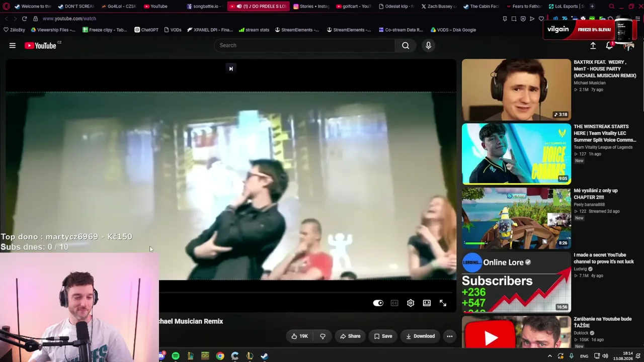
Task: Open the ad blocker shield icon
Action: pos(523,19)
